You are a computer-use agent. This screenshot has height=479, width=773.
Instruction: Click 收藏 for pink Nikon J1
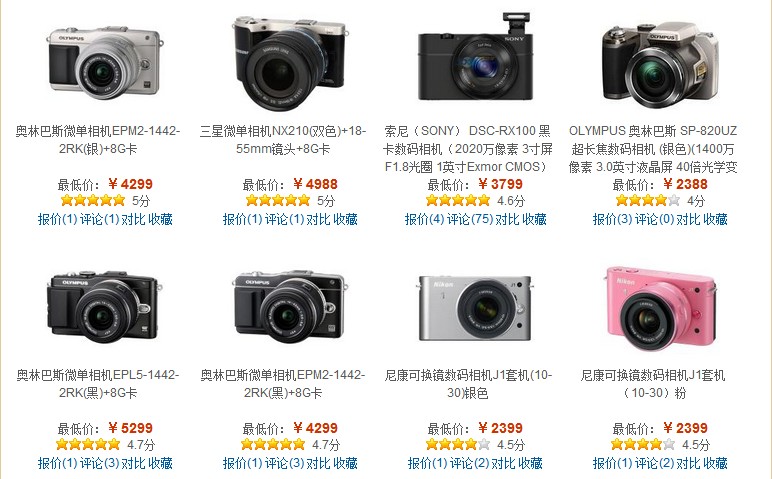coord(715,463)
